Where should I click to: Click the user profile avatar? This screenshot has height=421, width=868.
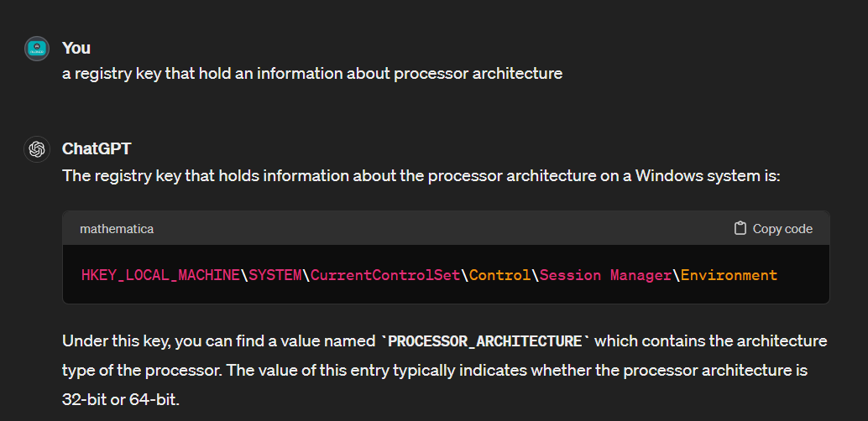(37, 49)
